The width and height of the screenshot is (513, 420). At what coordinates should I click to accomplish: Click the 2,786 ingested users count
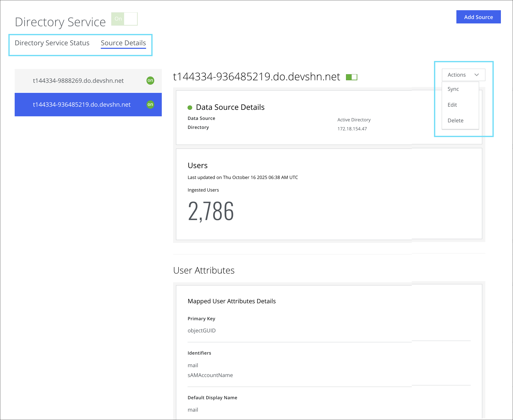[211, 211]
